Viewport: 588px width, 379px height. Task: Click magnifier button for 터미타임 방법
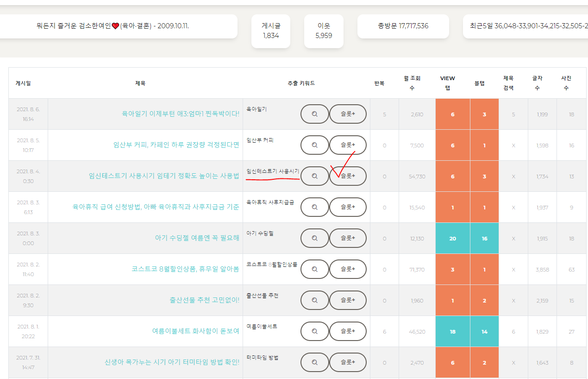pos(315,362)
